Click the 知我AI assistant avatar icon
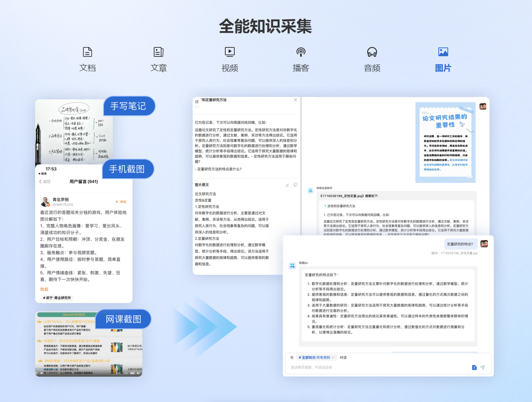The image size is (532, 402). click(x=292, y=265)
